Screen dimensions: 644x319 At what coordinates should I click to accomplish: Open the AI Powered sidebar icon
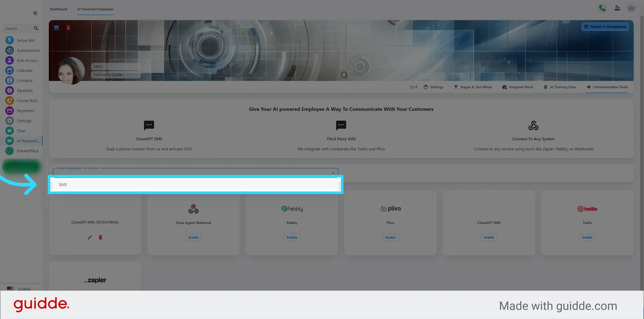[x=9, y=141]
